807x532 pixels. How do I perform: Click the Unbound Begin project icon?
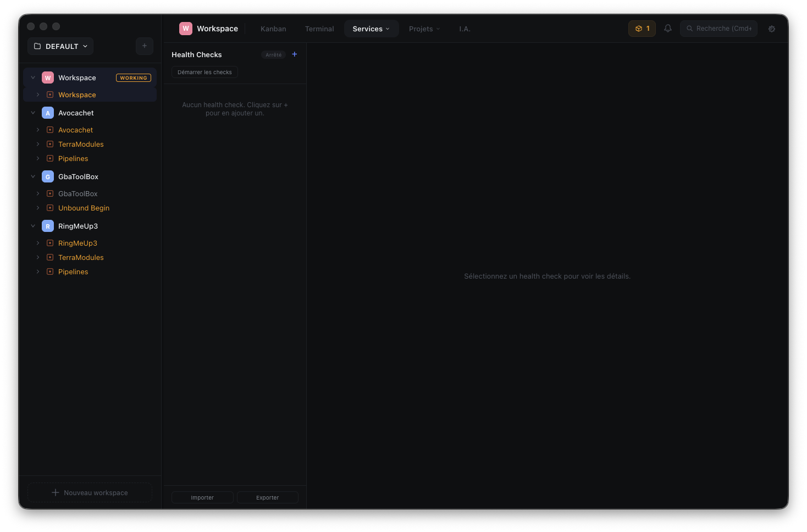(50, 208)
